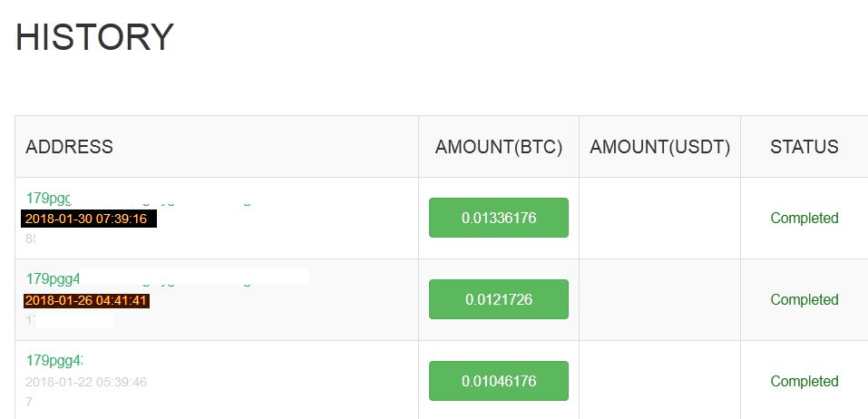Select the STATUS column header
This screenshot has width=868, height=419.
805,147
